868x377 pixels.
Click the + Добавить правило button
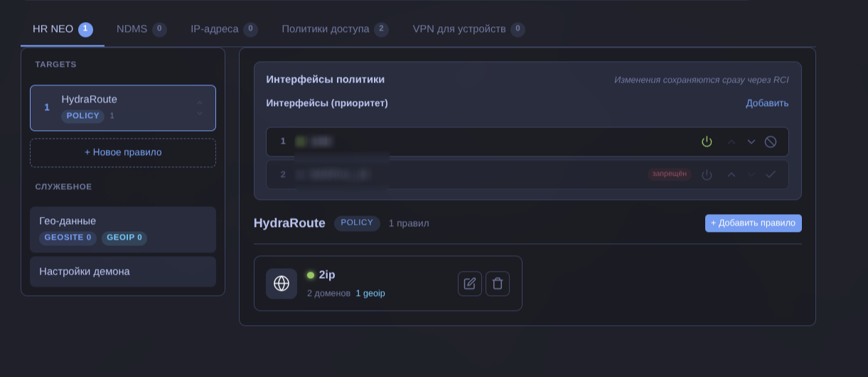(754, 223)
